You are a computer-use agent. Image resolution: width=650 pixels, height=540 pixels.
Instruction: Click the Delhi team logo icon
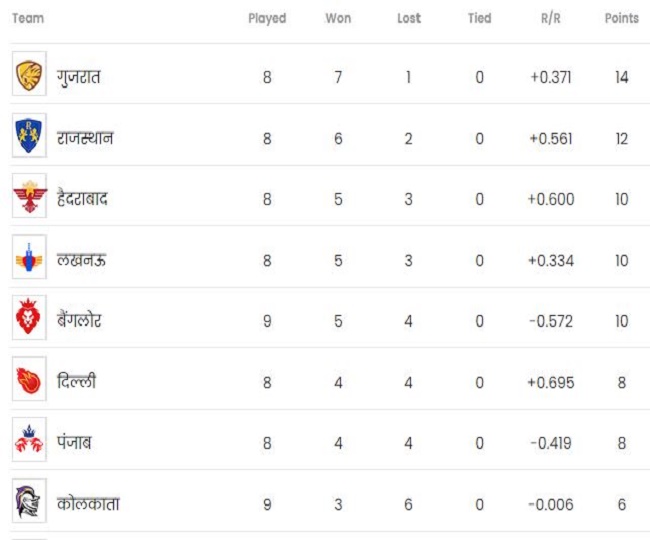click(x=29, y=381)
